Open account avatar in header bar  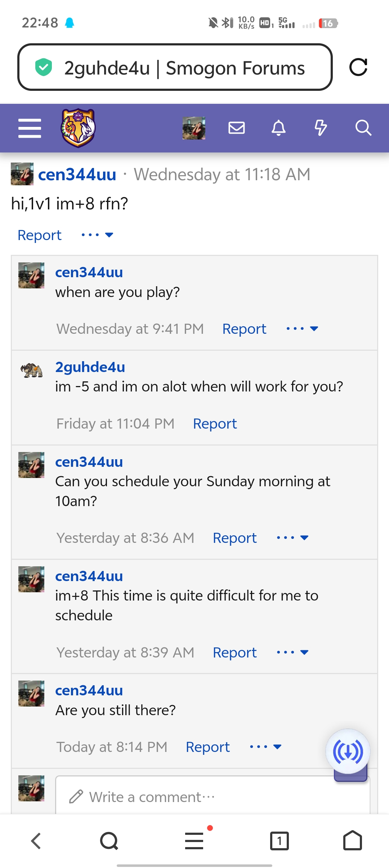[x=194, y=128]
